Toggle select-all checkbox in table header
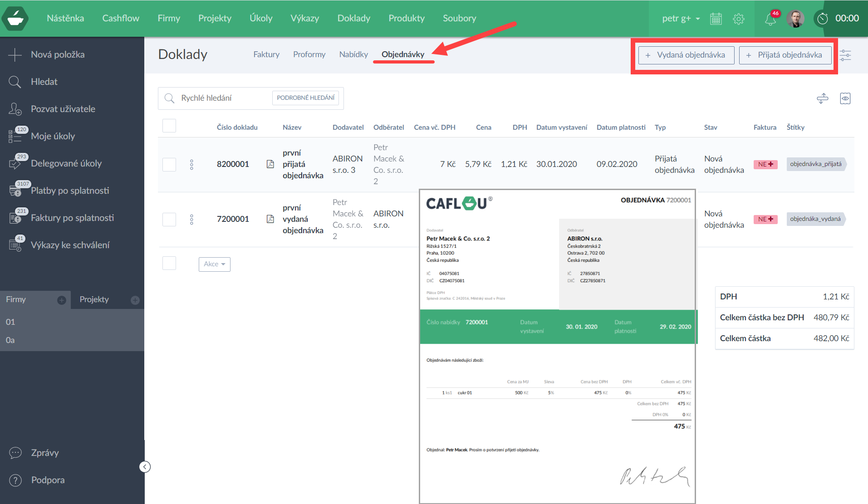This screenshot has width=868, height=504. click(169, 126)
